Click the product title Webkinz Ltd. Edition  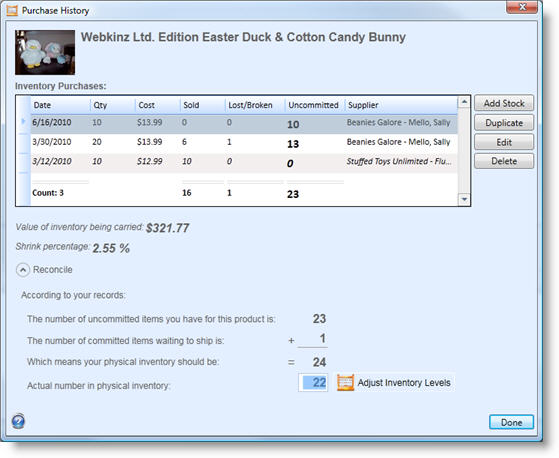243,37
